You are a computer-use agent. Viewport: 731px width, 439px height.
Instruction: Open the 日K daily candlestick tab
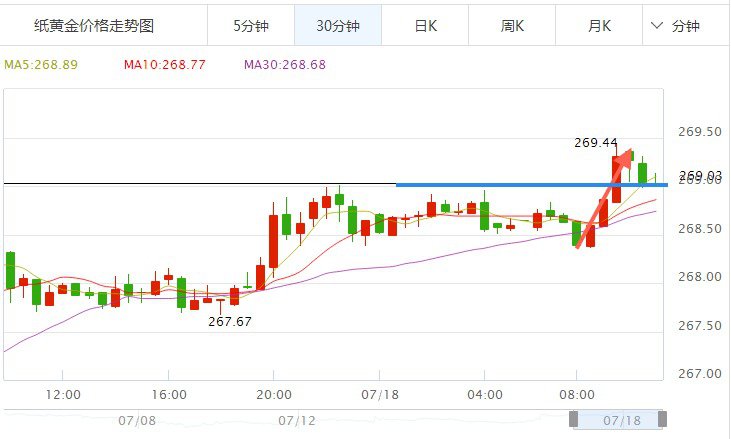(425, 26)
